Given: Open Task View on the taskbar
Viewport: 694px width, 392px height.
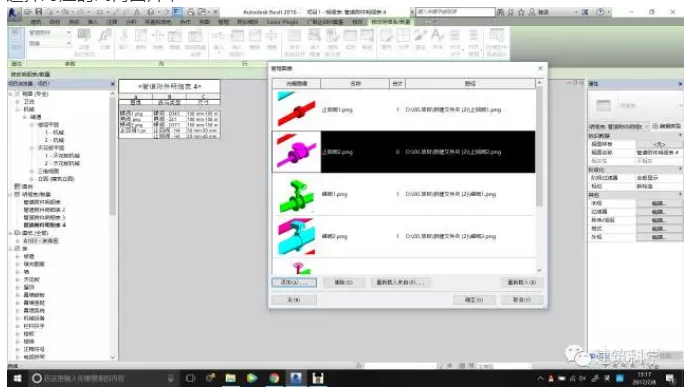Looking at the screenshot, I should click(190, 378).
